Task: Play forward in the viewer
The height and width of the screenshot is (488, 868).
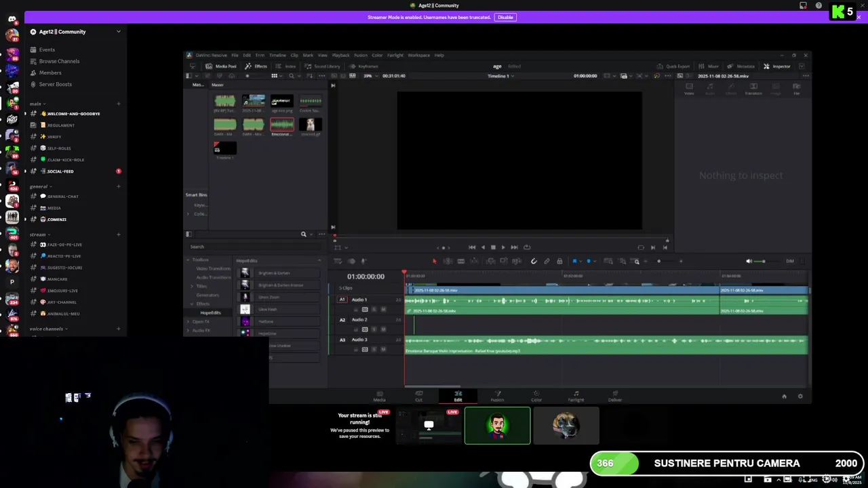Action: (x=503, y=247)
